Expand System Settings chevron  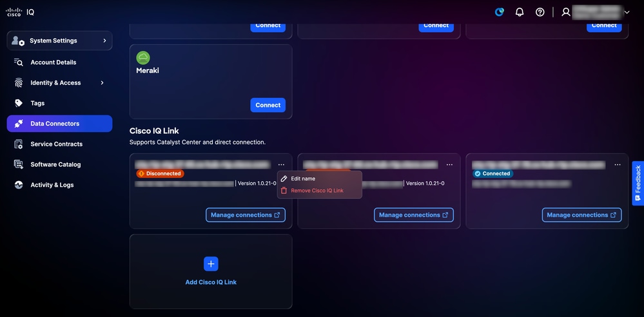coord(104,41)
